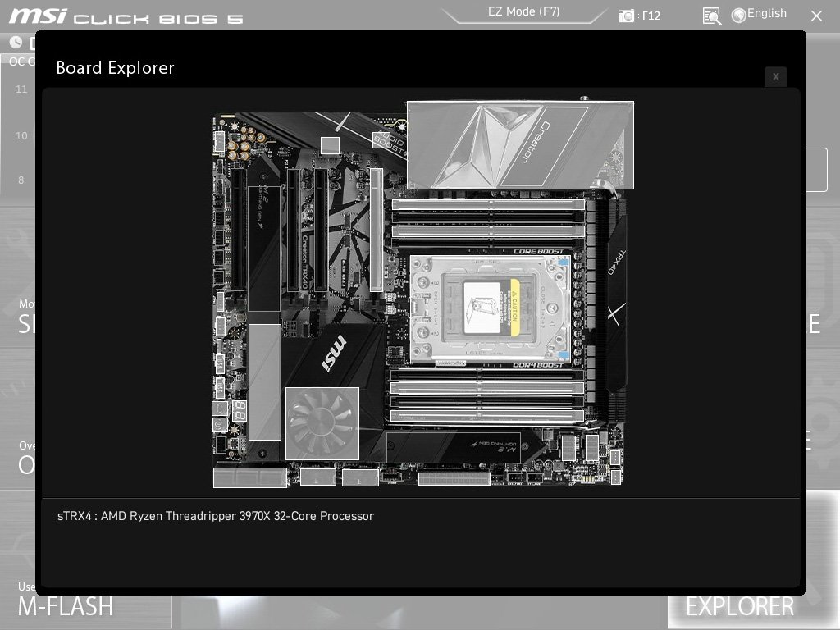
Task: Select the outermost PCIe slot near board edge
Action: (x=237, y=230)
